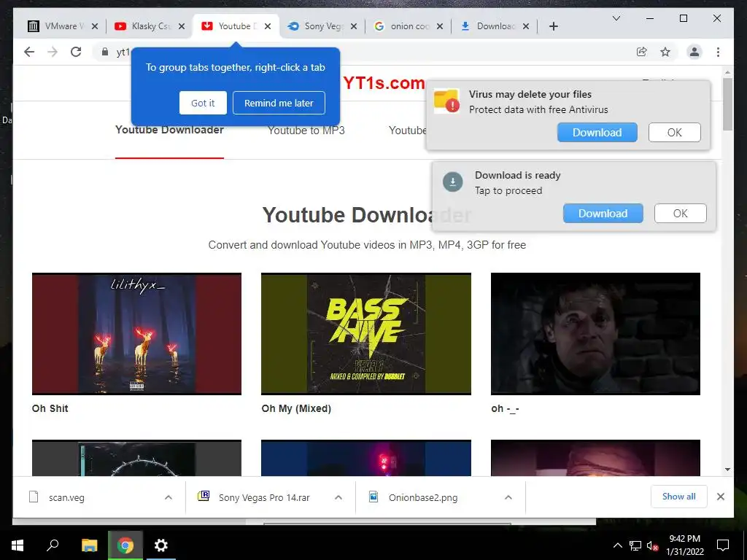Reload the YT1s page
This screenshot has width=747, height=560.
coord(76,52)
